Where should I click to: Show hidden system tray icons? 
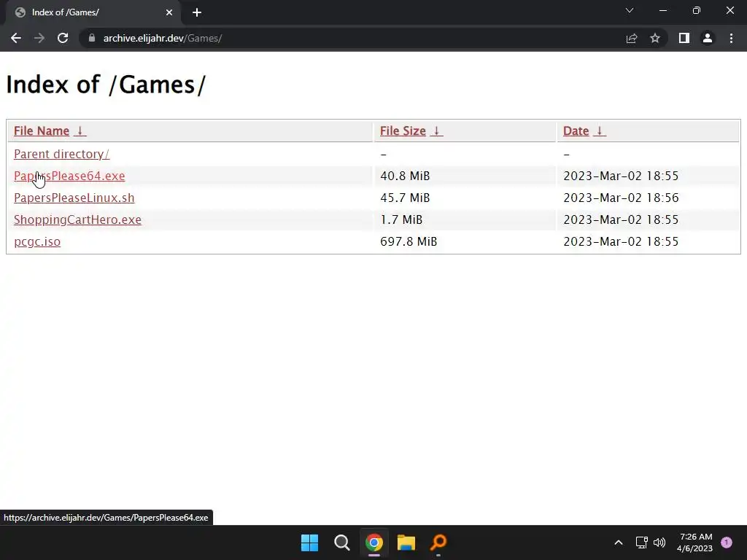619,542
